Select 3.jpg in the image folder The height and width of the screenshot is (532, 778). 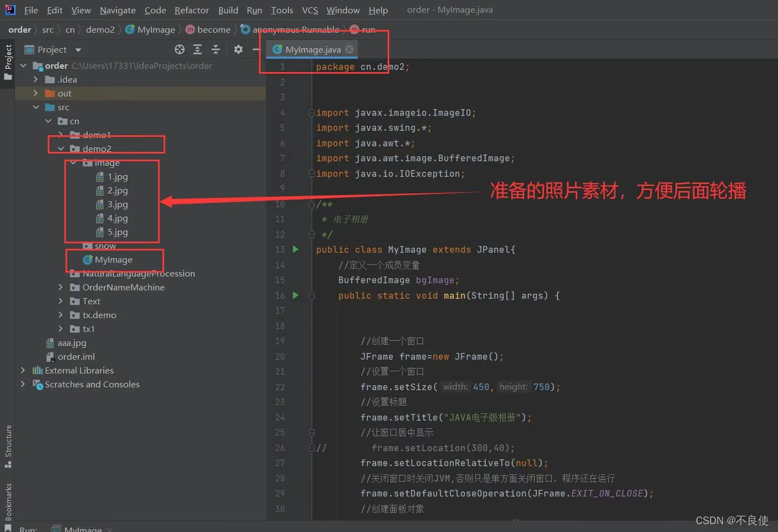(x=112, y=204)
